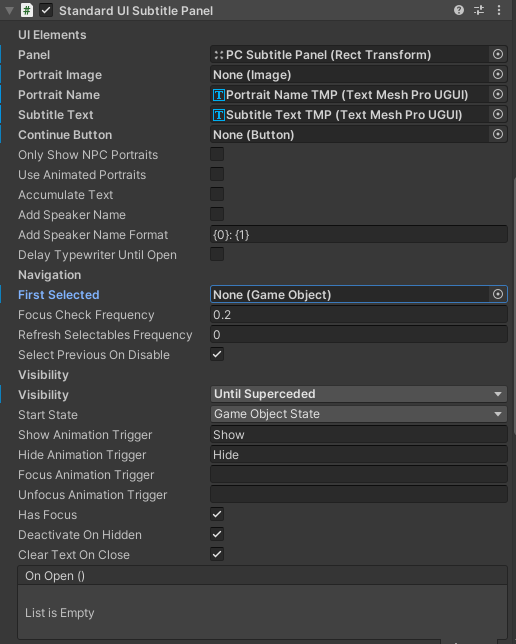This screenshot has height=644, width=516.
Task: Uncheck Clear Text On Close checkbox
Action: (217, 554)
